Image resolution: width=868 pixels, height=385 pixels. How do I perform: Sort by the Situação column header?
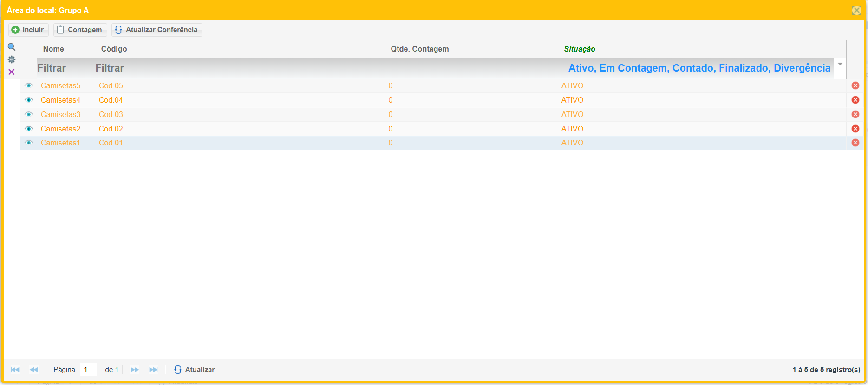579,49
